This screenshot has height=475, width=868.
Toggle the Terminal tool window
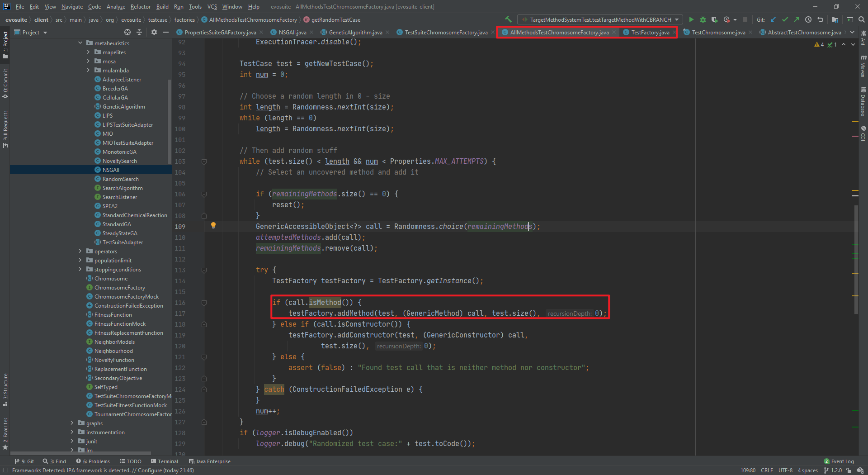click(x=165, y=461)
